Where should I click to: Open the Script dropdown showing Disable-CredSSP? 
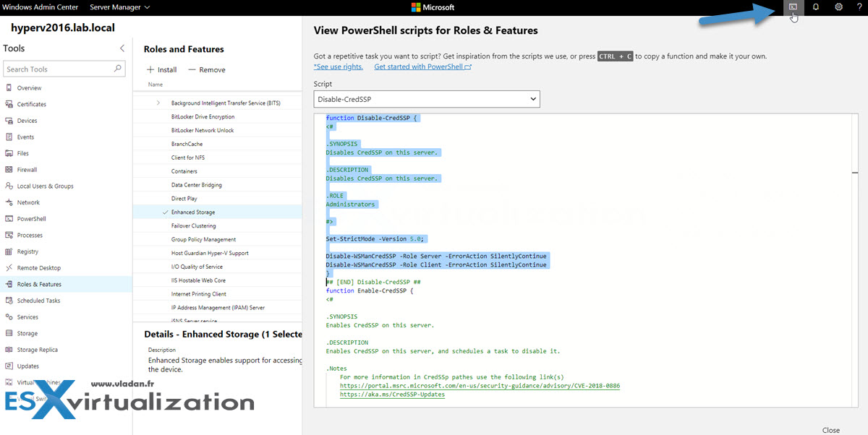click(427, 99)
